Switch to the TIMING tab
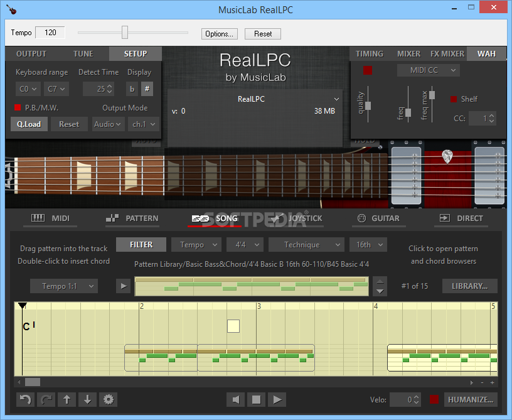The height and width of the screenshot is (420, 512). [370, 54]
